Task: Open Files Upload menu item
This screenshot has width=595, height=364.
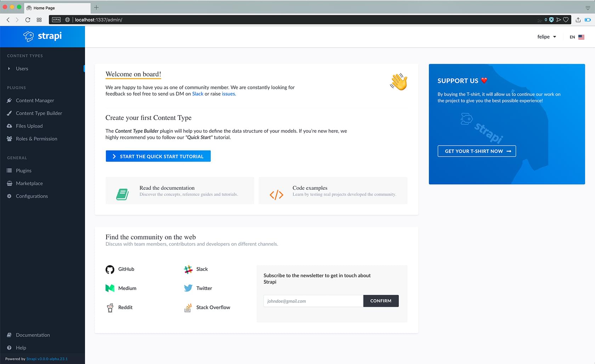Action: tap(29, 126)
